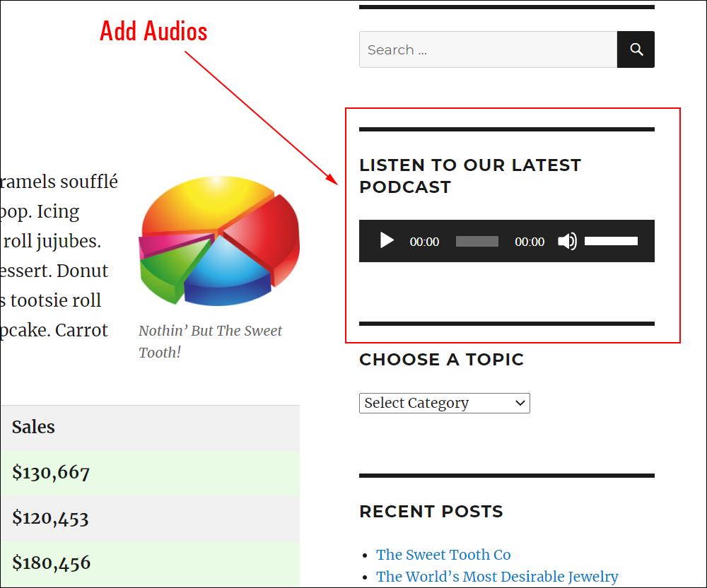The width and height of the screenshot is (707, 588).
Task: Click the Listen To Our Latest Podcast title
Action: point(470,176)
